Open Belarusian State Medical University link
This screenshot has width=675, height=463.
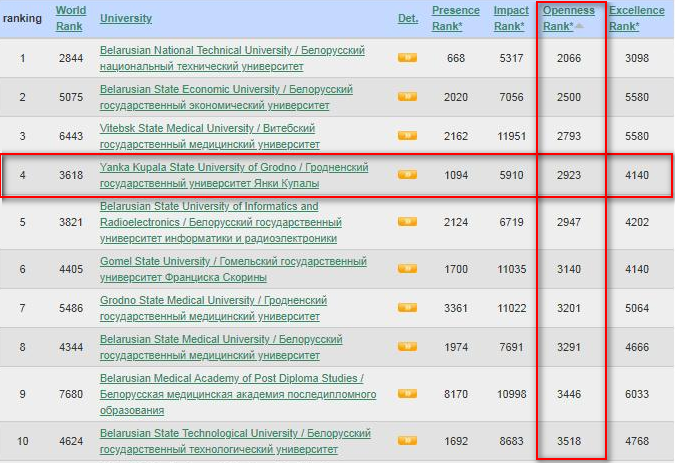click(x=221, y=347)
